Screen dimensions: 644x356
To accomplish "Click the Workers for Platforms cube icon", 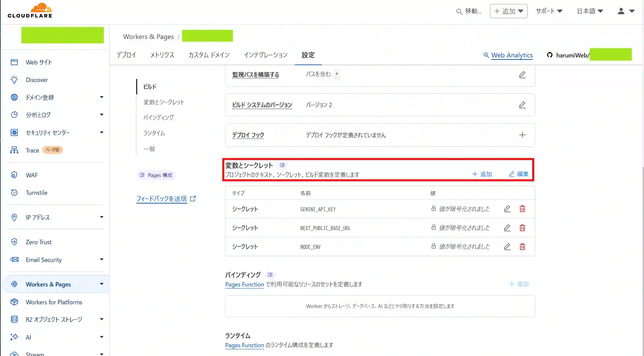I will pos(14,302).
